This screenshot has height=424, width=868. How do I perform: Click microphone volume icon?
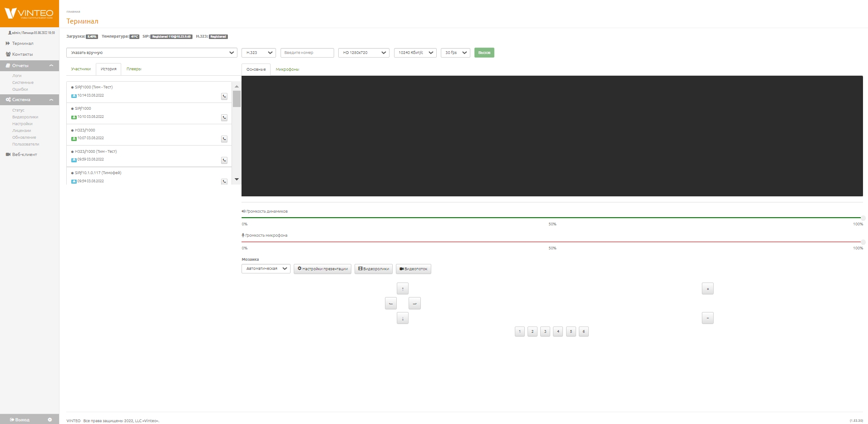(x=243, y=235)
